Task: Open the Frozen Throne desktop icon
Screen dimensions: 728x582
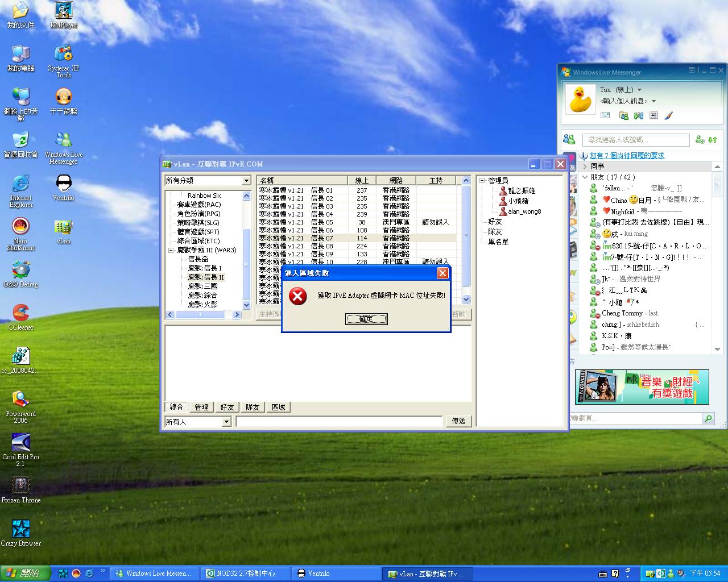Action: pos(20,486)
